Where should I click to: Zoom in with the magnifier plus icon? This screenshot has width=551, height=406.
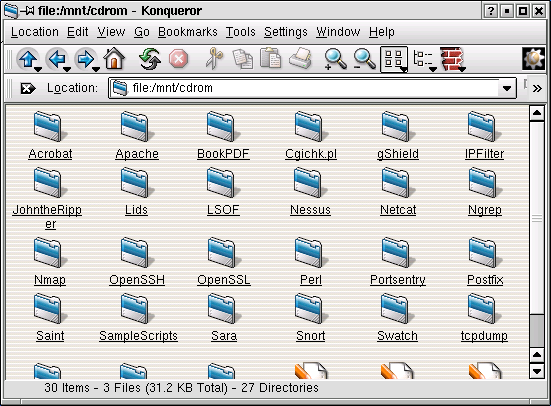(335, 59)
